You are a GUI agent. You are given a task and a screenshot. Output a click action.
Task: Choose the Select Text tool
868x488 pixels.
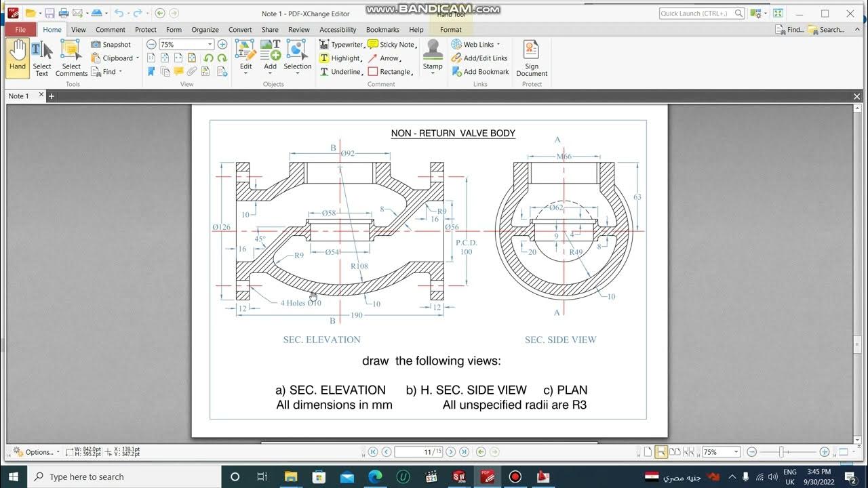[x=42, y=58]
